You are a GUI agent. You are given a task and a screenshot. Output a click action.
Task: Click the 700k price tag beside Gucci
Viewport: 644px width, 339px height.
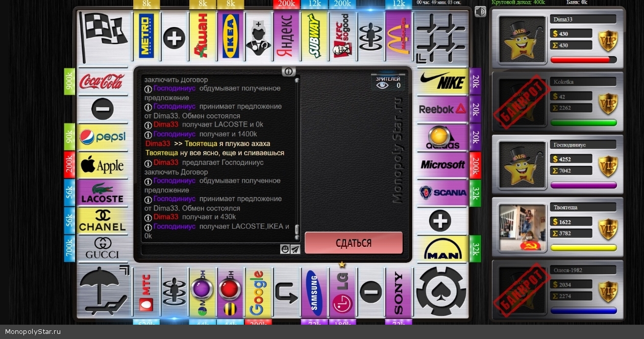[x=69, y=249]
